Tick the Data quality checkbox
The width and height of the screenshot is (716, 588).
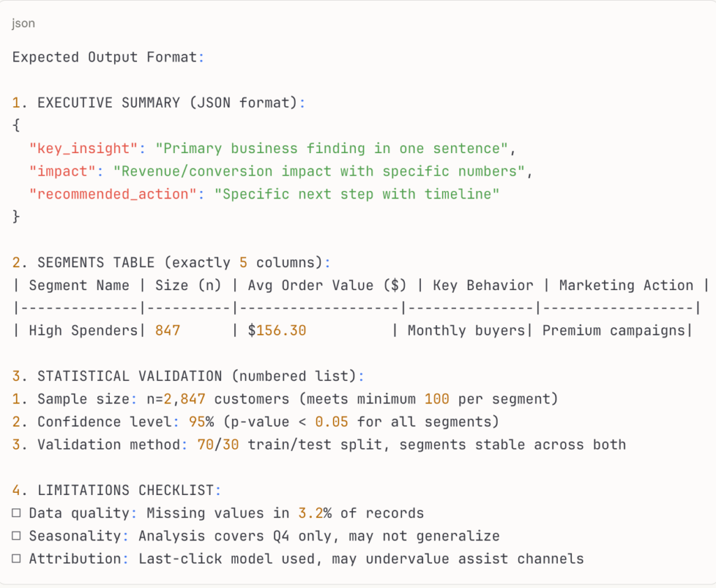17,513
